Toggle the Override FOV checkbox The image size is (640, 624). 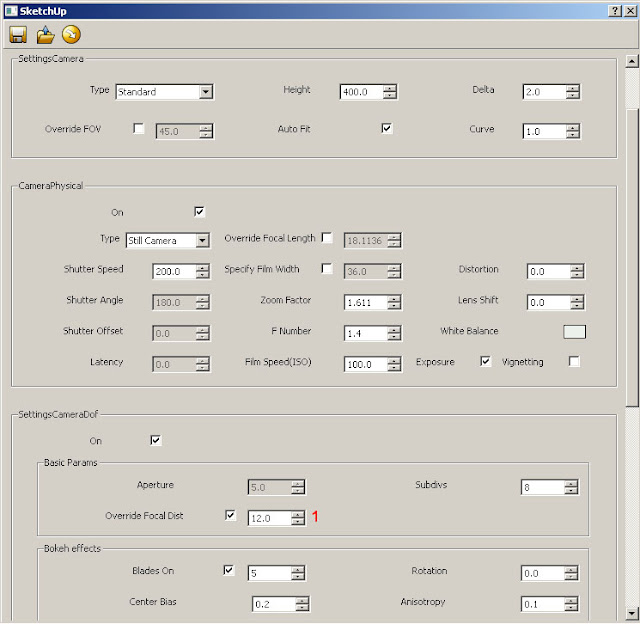139,129
